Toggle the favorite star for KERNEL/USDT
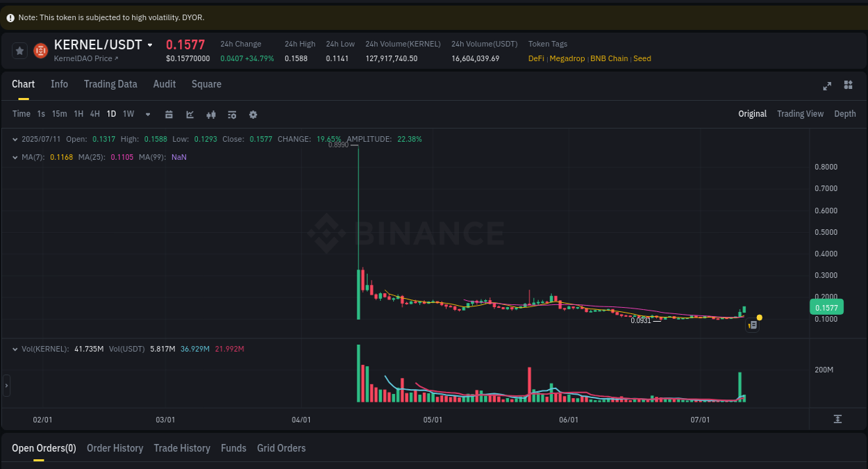Screen dimensions: 868x469 point(19,50)
